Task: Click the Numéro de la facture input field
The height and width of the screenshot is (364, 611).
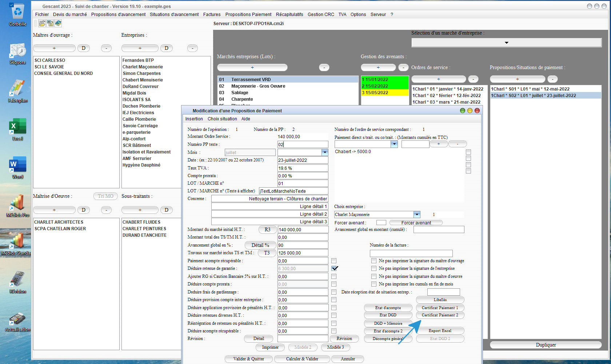Action: click(411, 253)
